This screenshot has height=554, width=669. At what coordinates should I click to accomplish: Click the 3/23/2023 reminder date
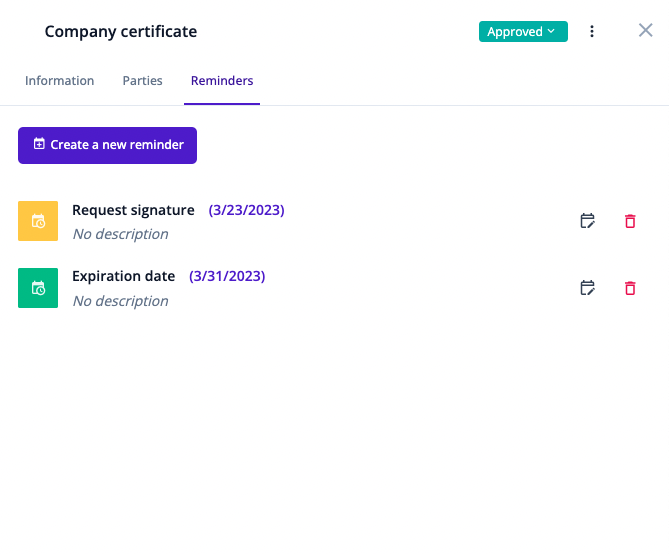coord(247,210)
